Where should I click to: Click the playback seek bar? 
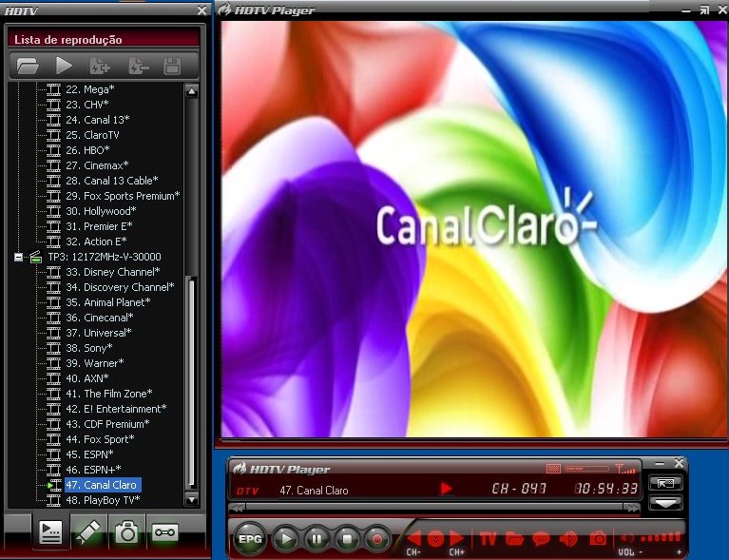[x=434, y=508]
